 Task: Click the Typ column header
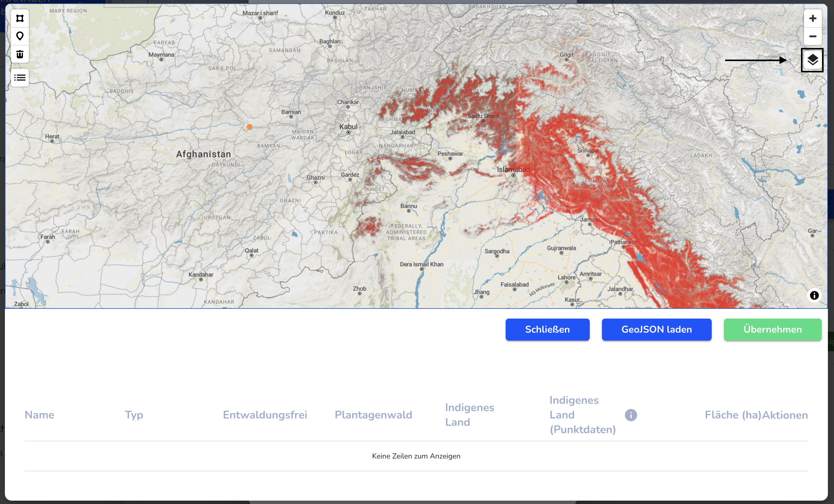point(134,415)
